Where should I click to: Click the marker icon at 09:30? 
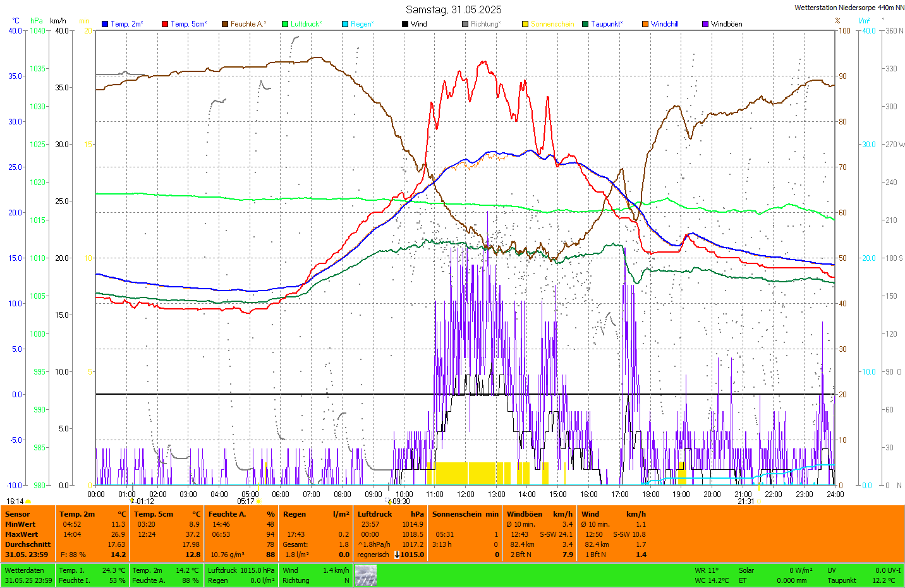point(388,501)
